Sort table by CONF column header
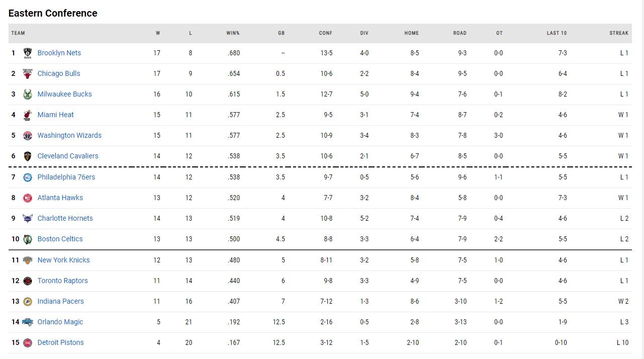Viewport: 644px width, 359px height. pyautogui.click(x=325, y=33)
